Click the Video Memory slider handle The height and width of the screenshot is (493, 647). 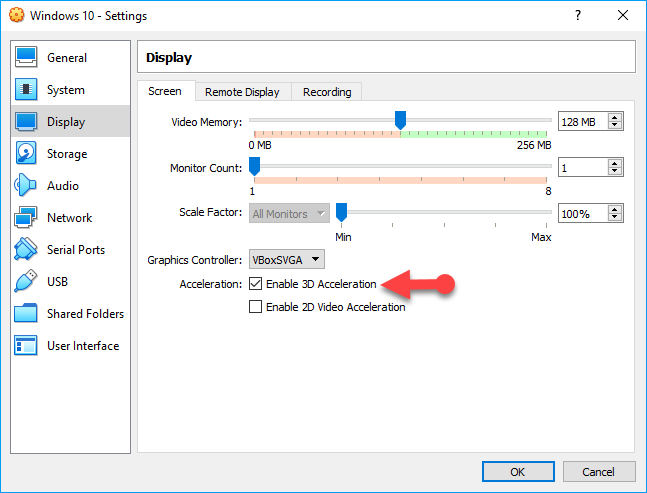[x=400, y=120]
